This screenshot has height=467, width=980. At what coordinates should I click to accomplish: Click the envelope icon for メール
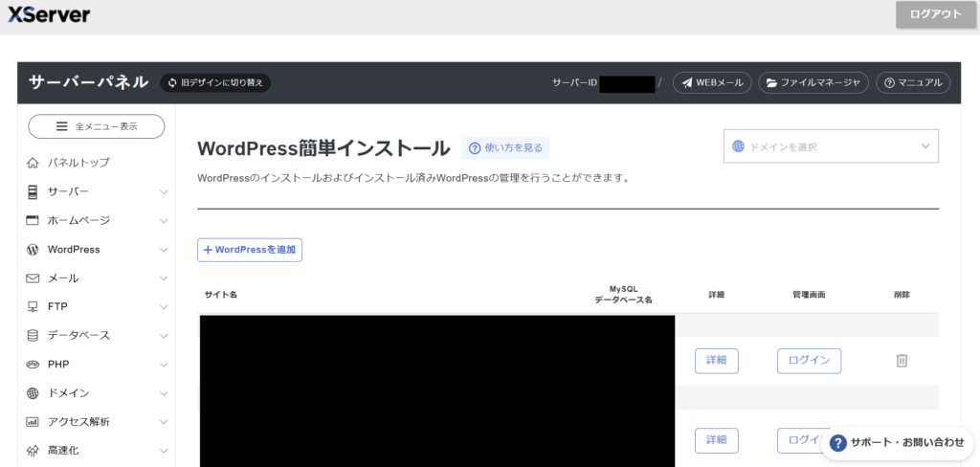point(33,278)
